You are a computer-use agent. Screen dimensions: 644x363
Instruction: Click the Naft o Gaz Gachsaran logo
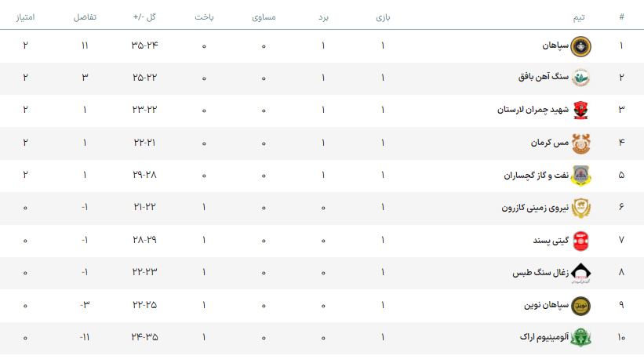pos(580,176)
